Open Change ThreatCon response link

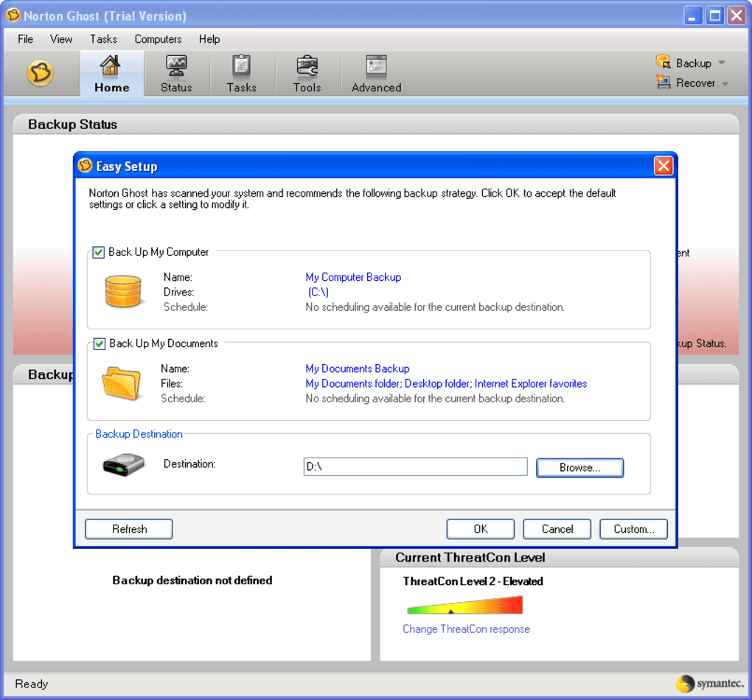(466, 629)
